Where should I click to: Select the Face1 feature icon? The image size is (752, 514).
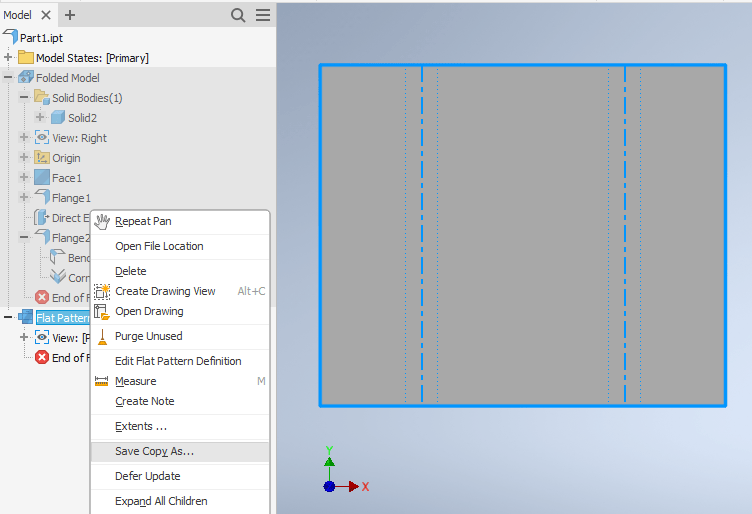click(42, 178)
